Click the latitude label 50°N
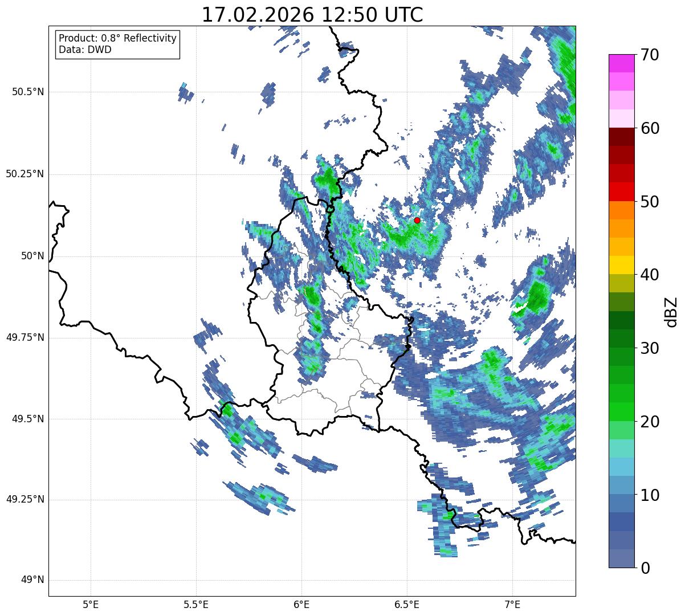 [x=32, y=256]
